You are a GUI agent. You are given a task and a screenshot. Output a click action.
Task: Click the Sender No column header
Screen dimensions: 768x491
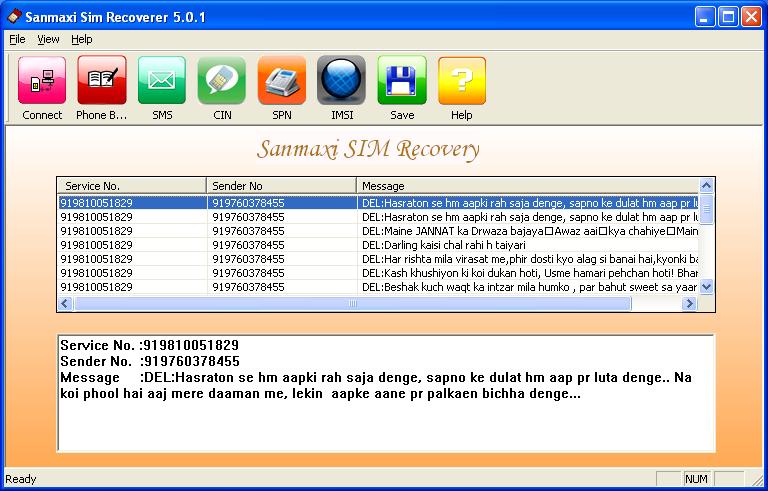pyautogui.click(x=281, y=186)
